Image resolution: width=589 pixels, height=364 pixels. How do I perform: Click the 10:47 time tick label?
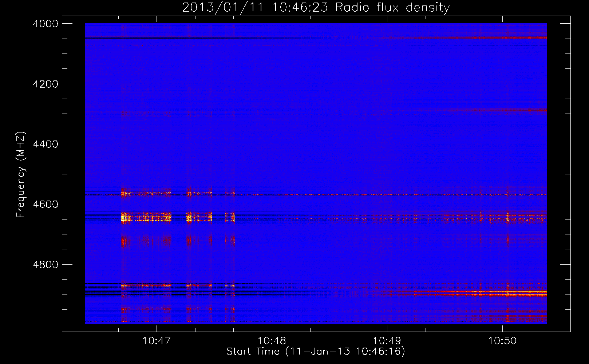tap(157, 341)
